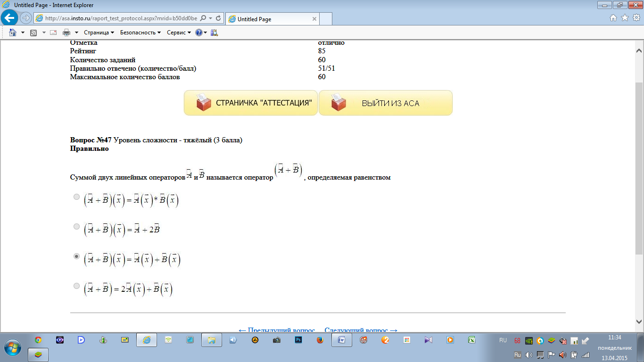The image size is (644, 362).
Task: Open the Сервис menu
Action: tap(179, 33)
